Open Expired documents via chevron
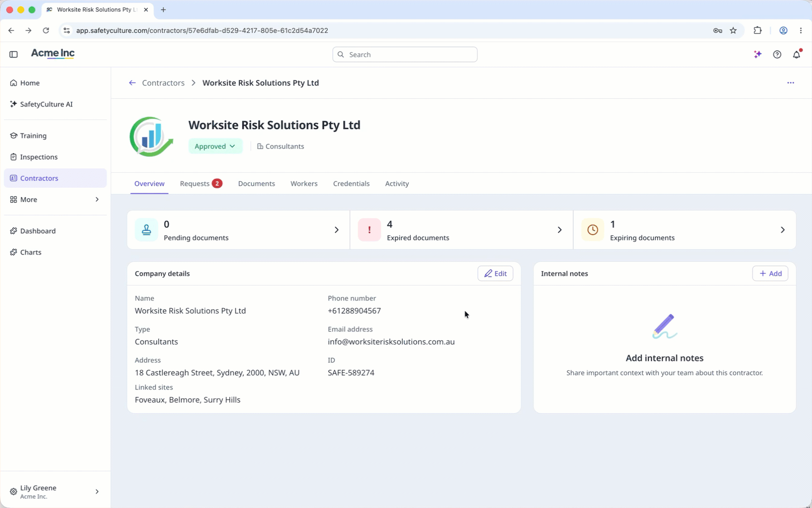Image resolution: width=812 pixels, height=508 pixels. click(x=560, y=230)
